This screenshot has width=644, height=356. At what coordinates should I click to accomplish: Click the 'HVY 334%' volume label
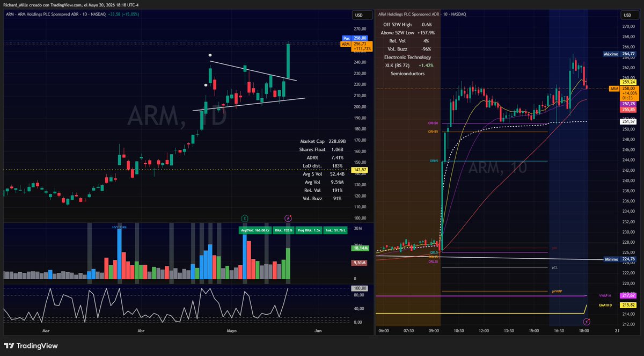tap(119, 227)
